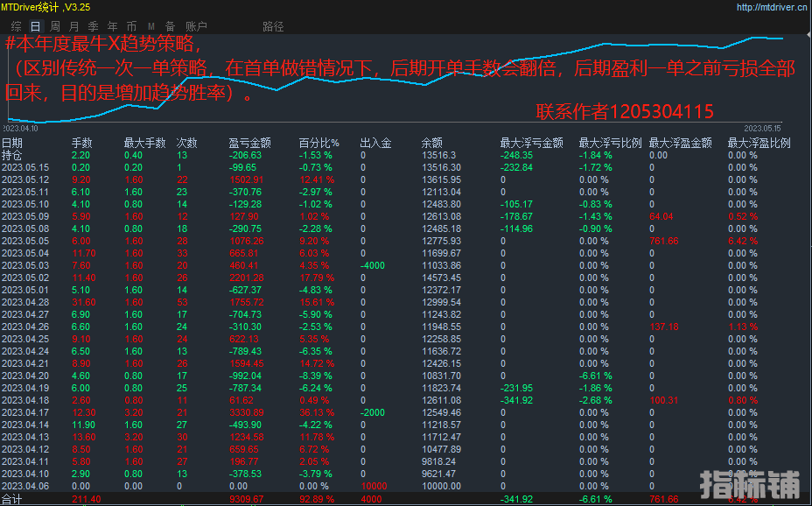Click the 盈亏金额 column header
This screenshot has width=812, height=506.
tap(249, 143)
